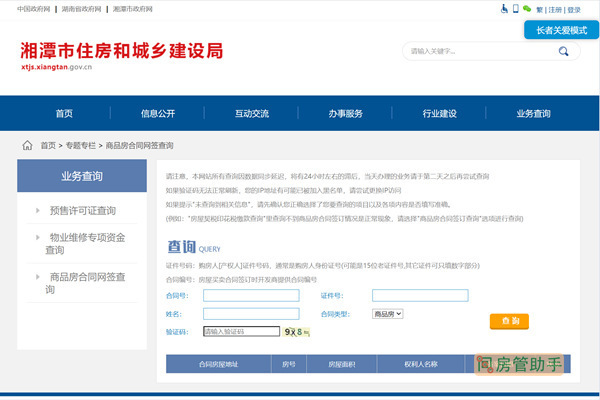Click the magnifier search icon

tap(563, 51)
